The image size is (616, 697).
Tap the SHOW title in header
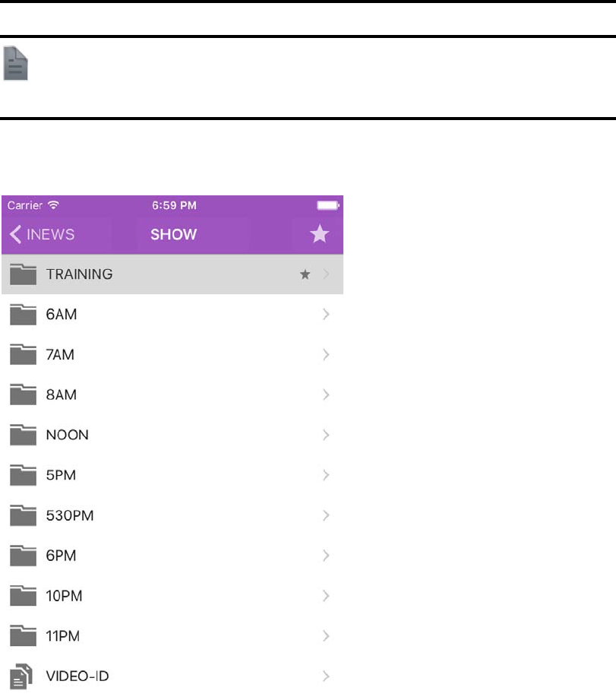click(174, 234)
